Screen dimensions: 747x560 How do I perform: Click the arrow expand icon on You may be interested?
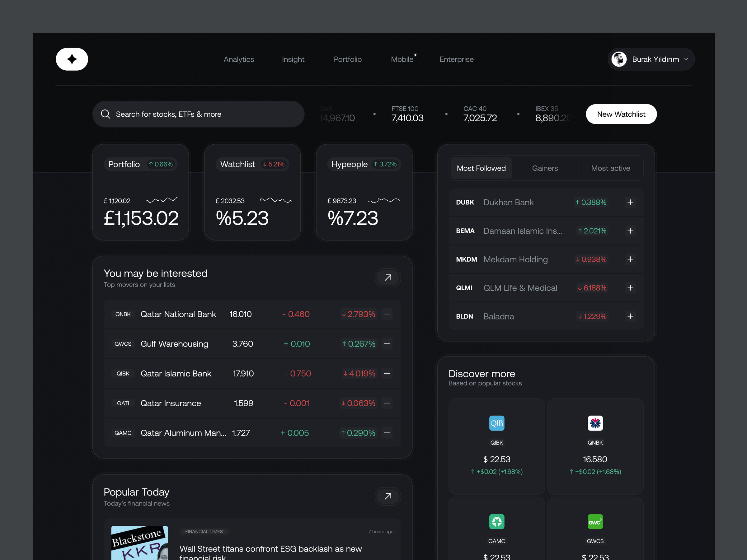[388, 277]
